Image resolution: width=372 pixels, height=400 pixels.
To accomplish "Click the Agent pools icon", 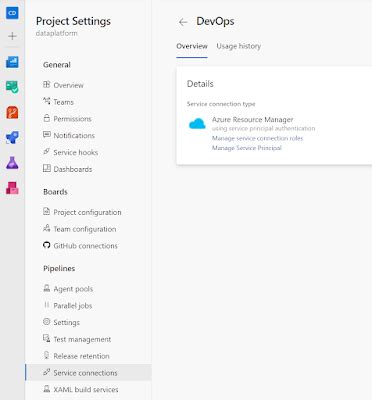I will (47, 288).
